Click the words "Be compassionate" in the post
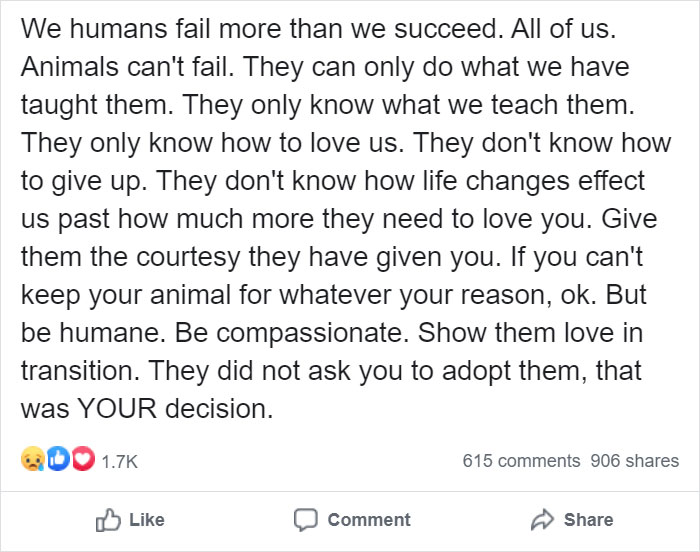The width and height of the screenshot is (700, 552). click(x=292, y=333)
